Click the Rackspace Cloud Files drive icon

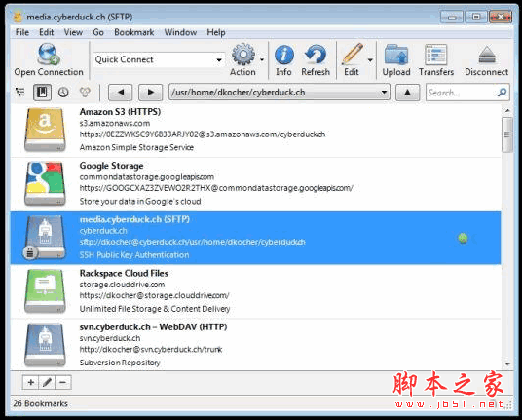point(45,291)
